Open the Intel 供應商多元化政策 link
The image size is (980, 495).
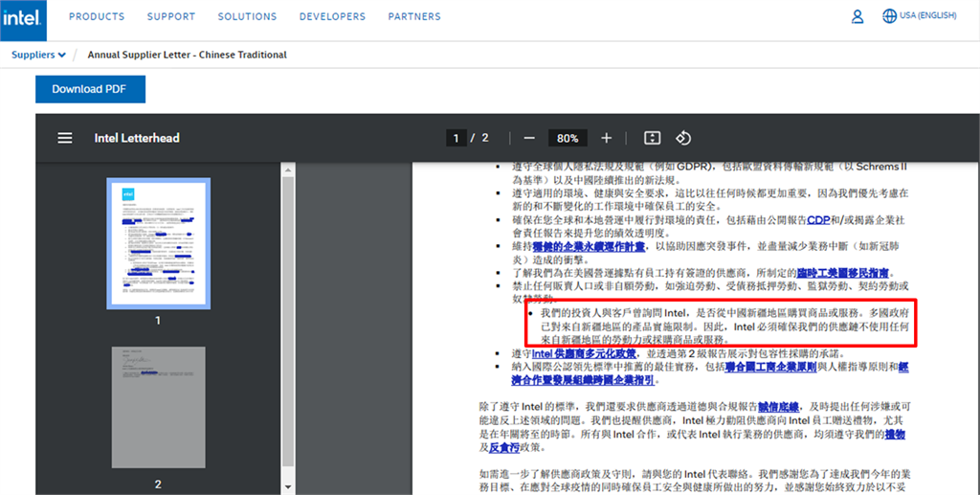click(x=584, y=353)
